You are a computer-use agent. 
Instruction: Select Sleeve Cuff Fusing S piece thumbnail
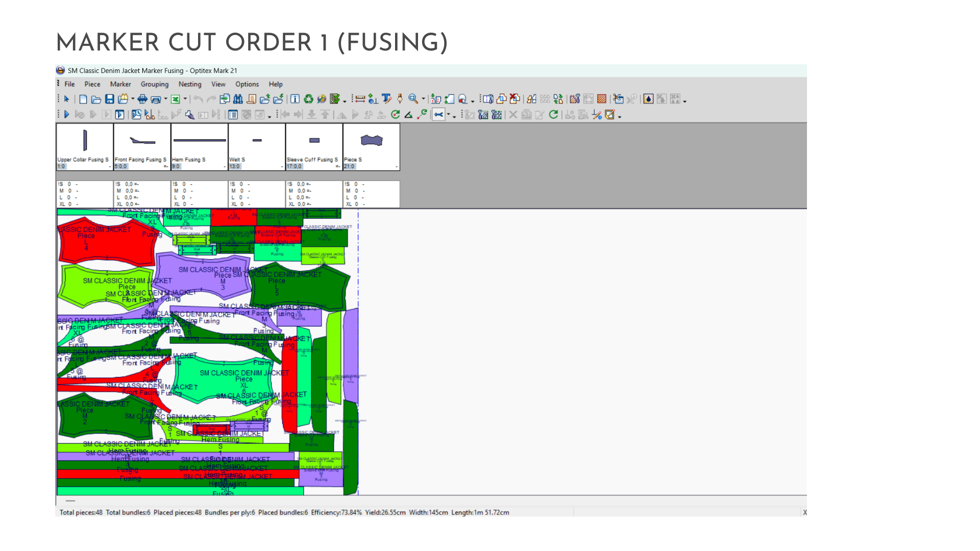(x=314, y=147)
